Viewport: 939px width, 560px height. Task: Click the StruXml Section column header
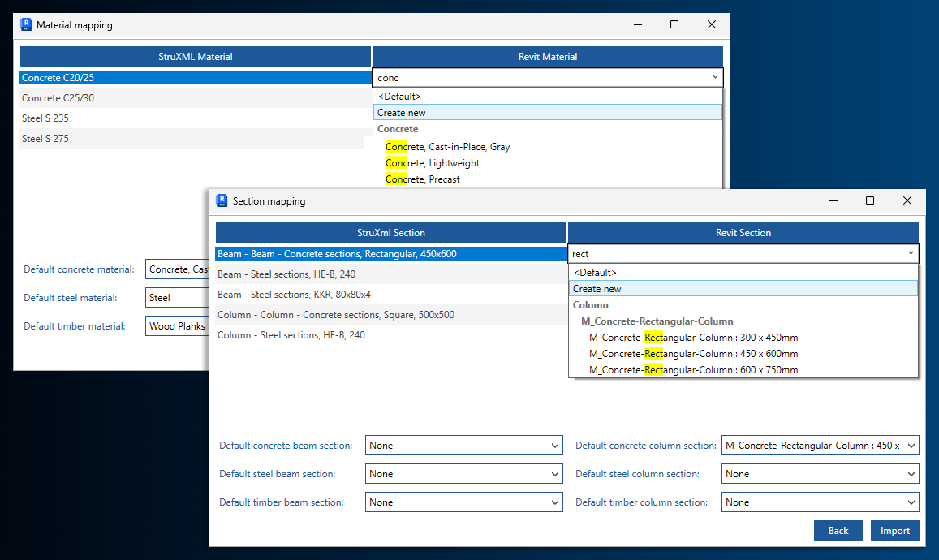[391, 233]
